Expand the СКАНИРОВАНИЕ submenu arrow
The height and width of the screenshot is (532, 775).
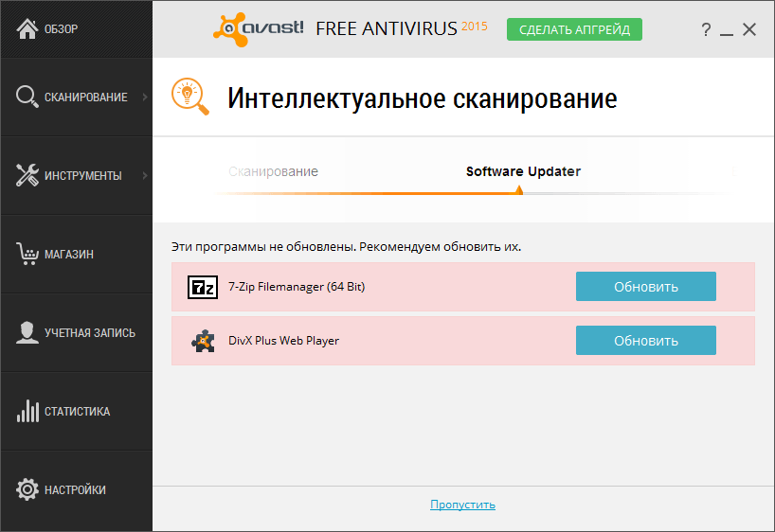(x=145, y=97)
